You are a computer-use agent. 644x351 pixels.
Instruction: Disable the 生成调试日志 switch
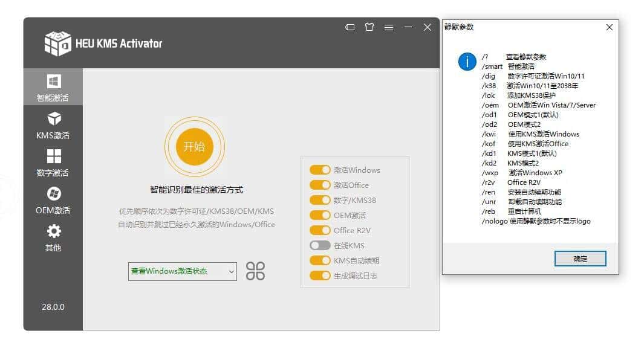(x=320, y=276)
